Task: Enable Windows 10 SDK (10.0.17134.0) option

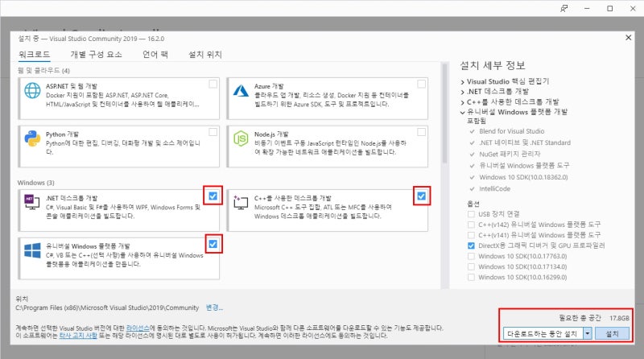Action: 471,266
